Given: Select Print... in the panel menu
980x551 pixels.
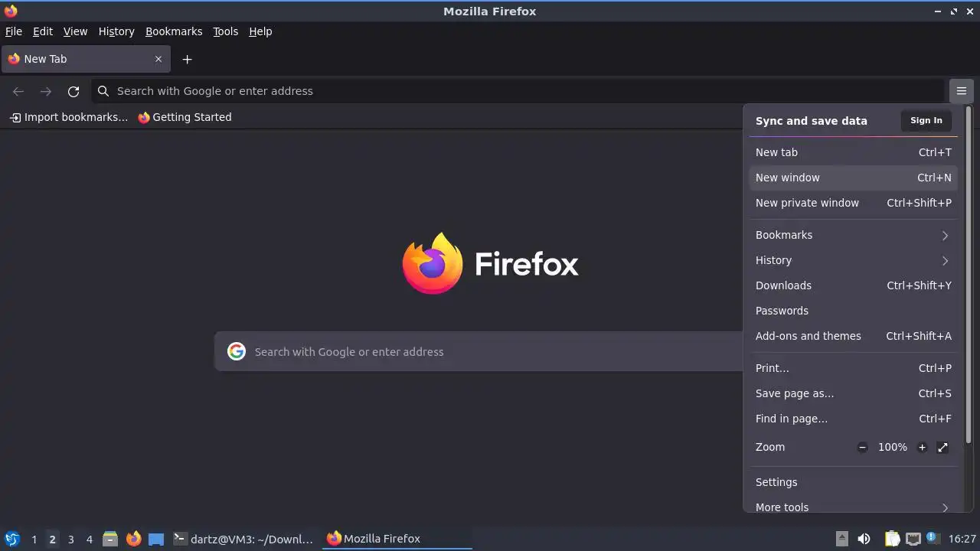Looking at the screenshot, I should [x=853, y=368].
